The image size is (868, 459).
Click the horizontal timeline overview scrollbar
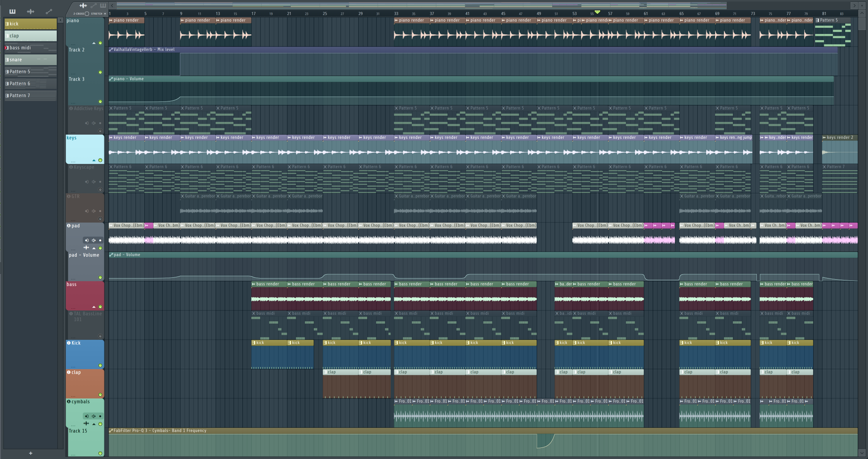[x=421, y=5]
